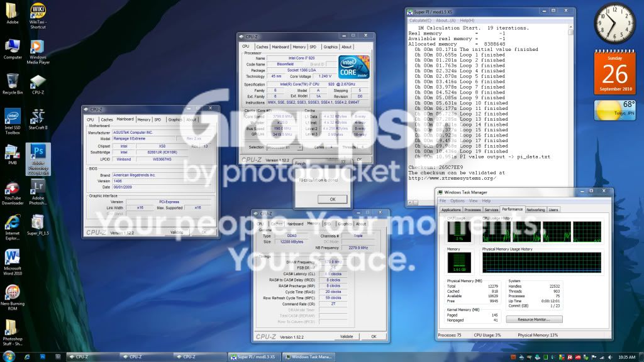Select the Windows Task Manager taskbar button
The height and width of the screenshot is (362, 644).
pyautogui.click(x=308, y=357)
